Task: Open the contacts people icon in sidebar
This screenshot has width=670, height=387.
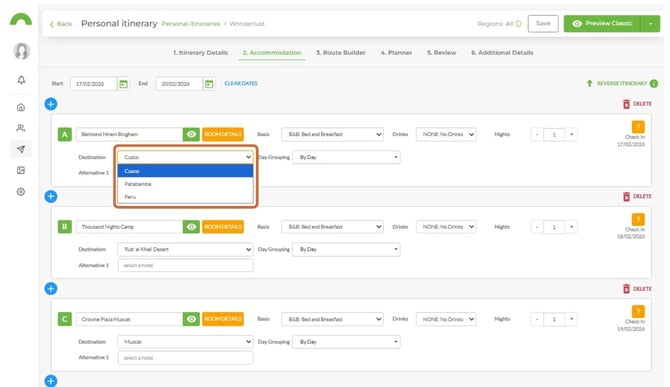Action: pos(21,128)
